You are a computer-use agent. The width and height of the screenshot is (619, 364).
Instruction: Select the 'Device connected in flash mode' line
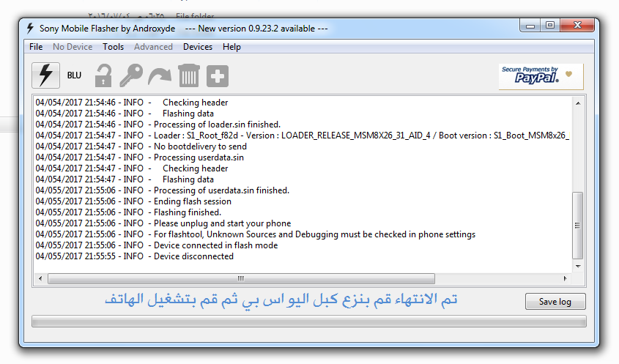pyautogui.click(x=156, y=245)
